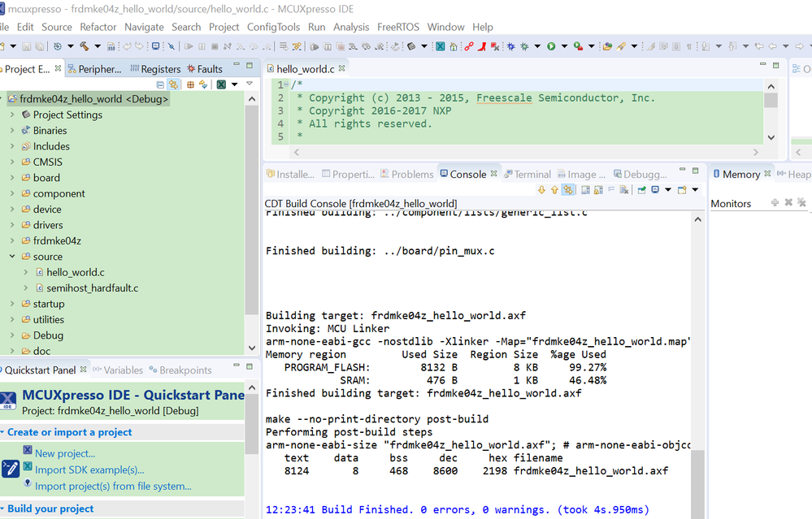Viewport: 812px width, 519px height.
Task: Open dropdown next to Debug bug icons
Action: tap(537, 46)
